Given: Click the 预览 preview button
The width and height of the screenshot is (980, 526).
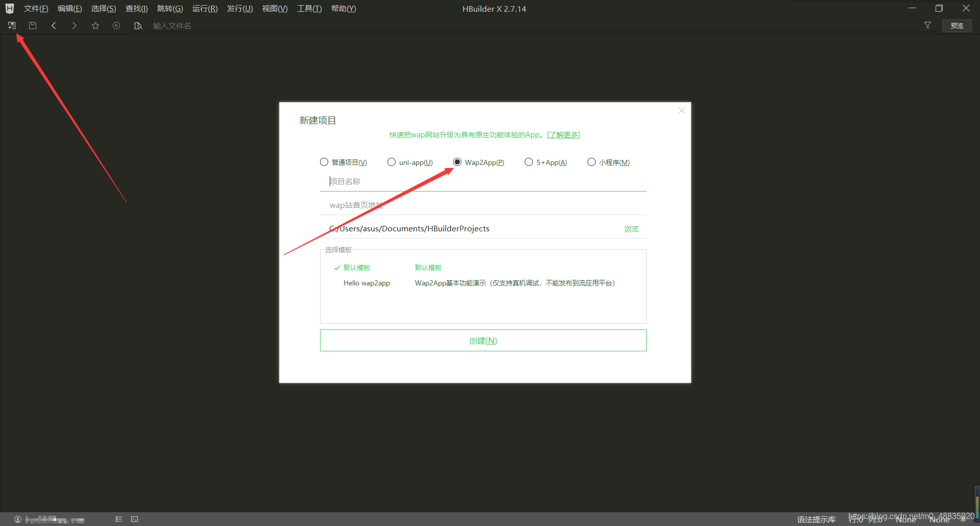Looking at the screenshot, I should pos(957,26).
